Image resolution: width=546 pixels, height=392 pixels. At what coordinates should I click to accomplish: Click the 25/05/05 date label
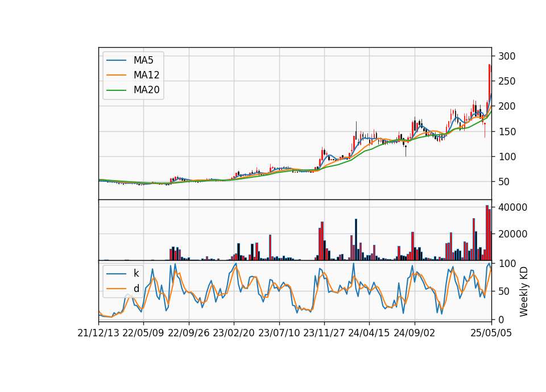coord(491,333)
